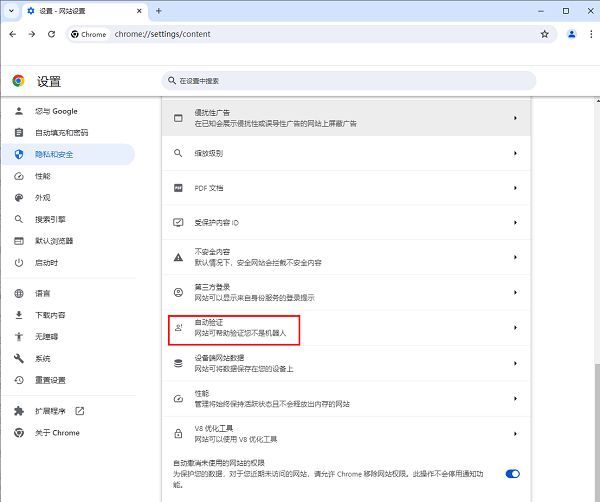Select 自动填充和密码 in the sidebar

point(61,132)
